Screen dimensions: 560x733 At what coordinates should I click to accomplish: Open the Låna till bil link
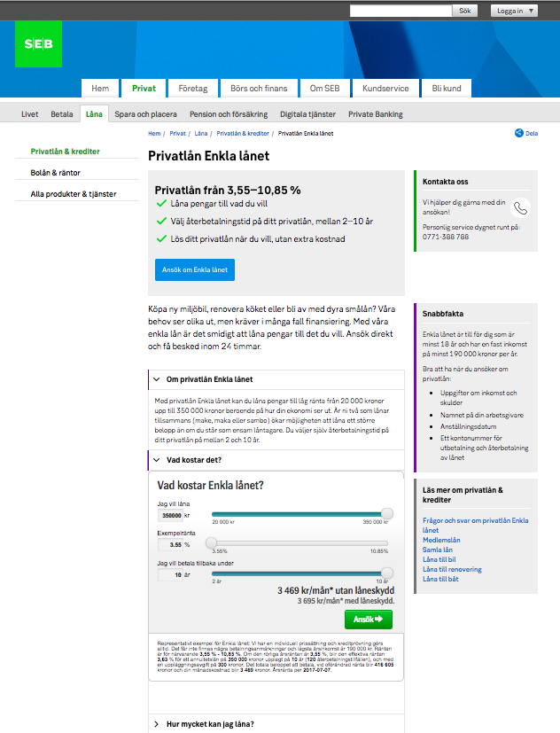pyautogui.click(x=439, y=559)
